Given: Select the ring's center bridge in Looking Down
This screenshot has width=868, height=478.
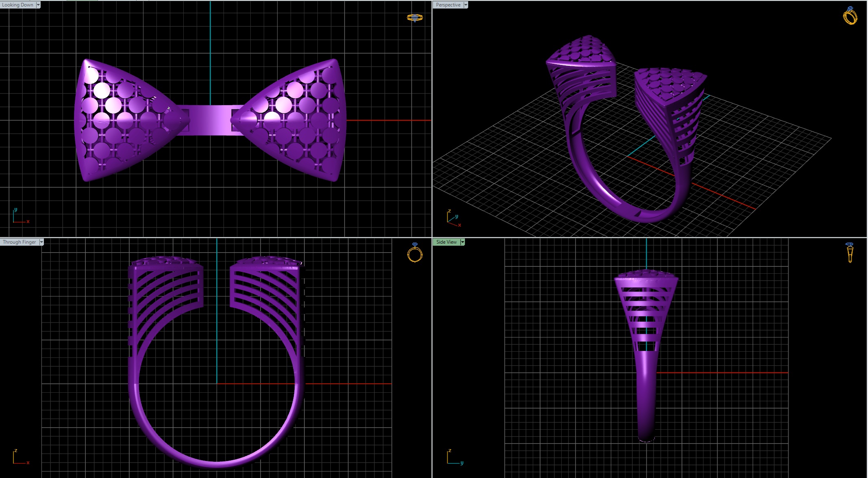Looking at the screenshot, I should [x=210, y=120].
